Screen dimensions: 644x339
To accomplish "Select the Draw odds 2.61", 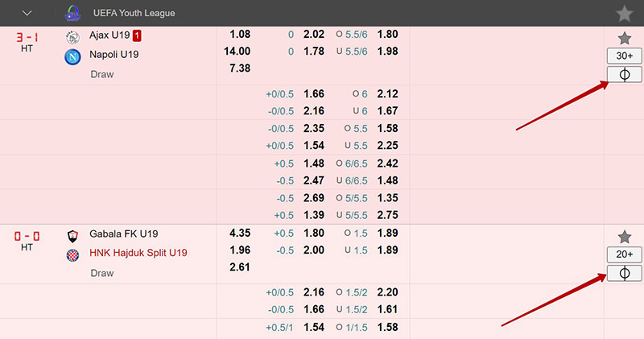I will (240, 267).
